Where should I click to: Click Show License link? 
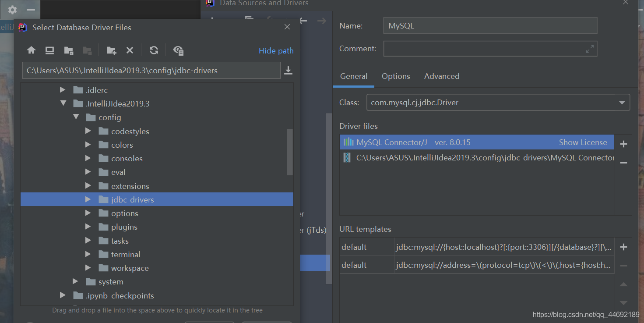pos(583,142)
